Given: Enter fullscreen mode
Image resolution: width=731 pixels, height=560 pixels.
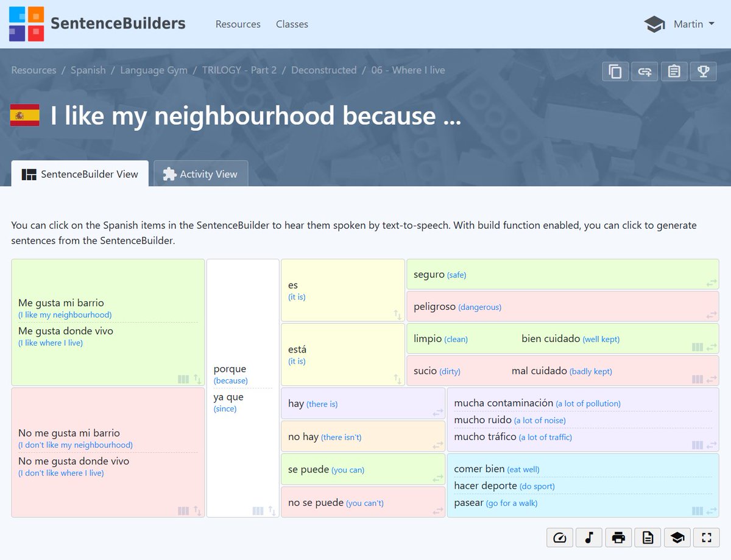Looking at the screenshot, I should (x=706, y=537).
